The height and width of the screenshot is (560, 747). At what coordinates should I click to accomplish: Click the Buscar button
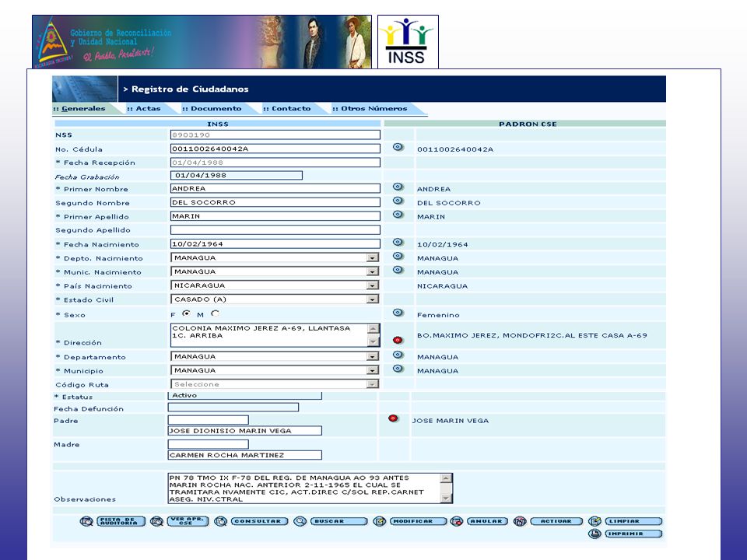[x=338, y=521]
